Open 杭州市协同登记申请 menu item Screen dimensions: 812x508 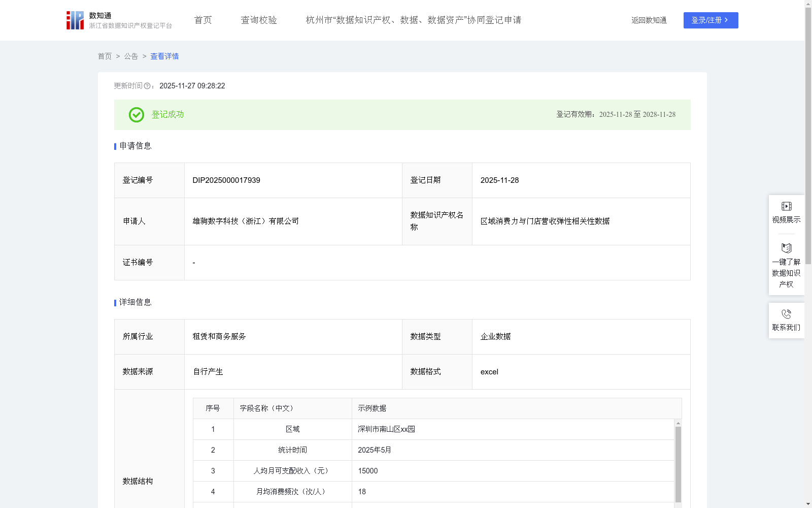(414, 20)
